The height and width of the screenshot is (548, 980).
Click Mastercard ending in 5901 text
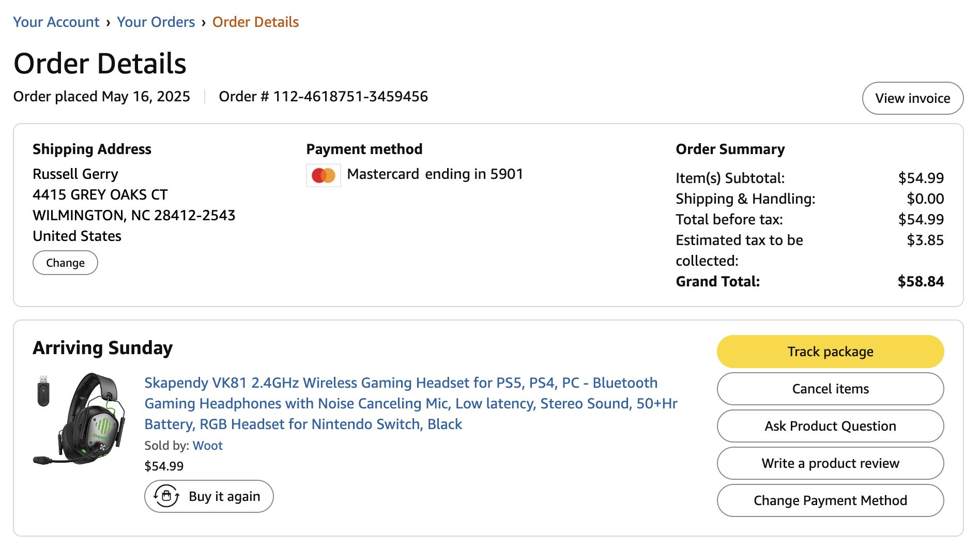(435, 174)
